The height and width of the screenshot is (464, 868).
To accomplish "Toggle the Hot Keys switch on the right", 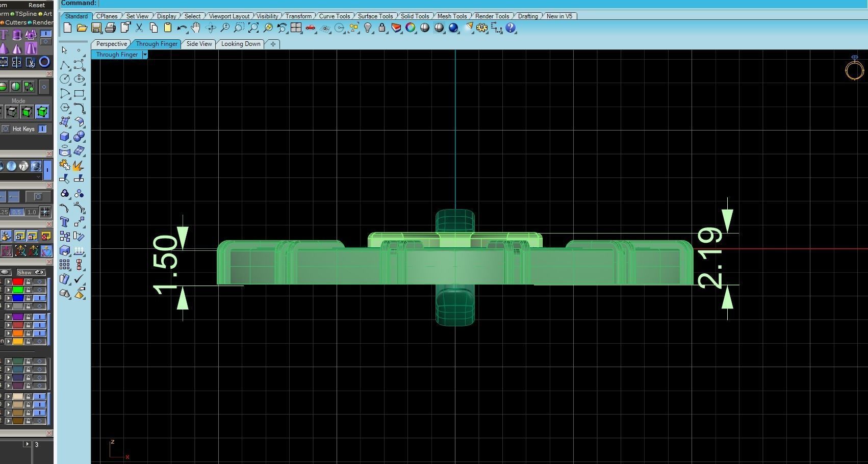I will pyautogui.click(x=43, y=129).
